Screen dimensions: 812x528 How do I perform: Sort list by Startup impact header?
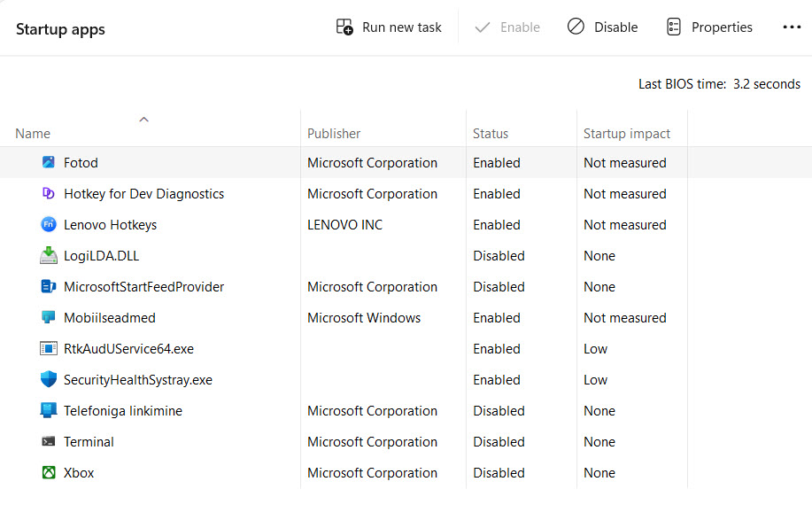627,134
